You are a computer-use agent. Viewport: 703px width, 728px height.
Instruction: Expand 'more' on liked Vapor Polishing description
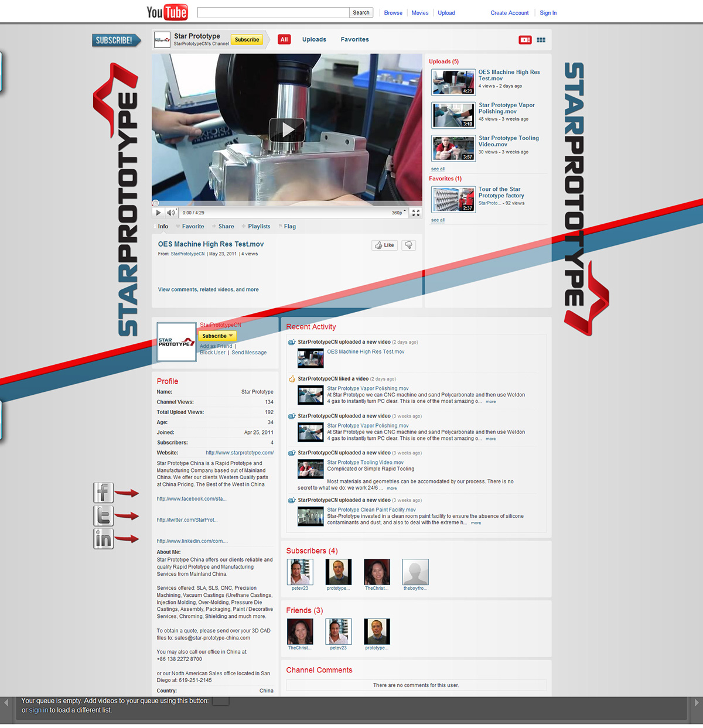pyautogui.click(x=490, y=402)
